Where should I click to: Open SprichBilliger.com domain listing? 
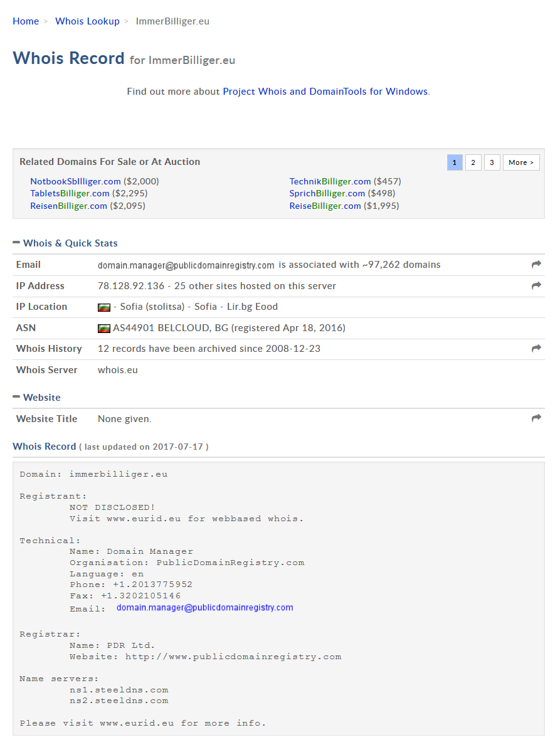point(327,193)
